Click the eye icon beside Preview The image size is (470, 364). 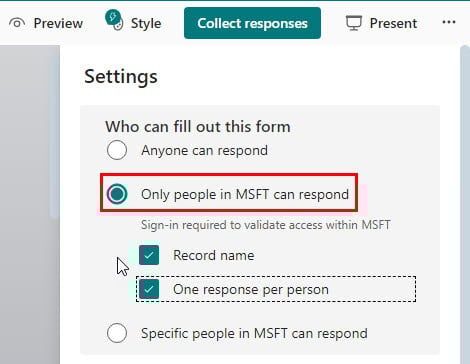pyautogui.click(x=17, y=23)
